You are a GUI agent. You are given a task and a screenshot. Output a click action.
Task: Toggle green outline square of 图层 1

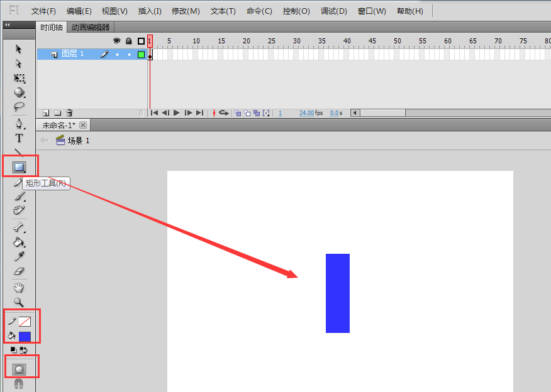click(141, 55)
